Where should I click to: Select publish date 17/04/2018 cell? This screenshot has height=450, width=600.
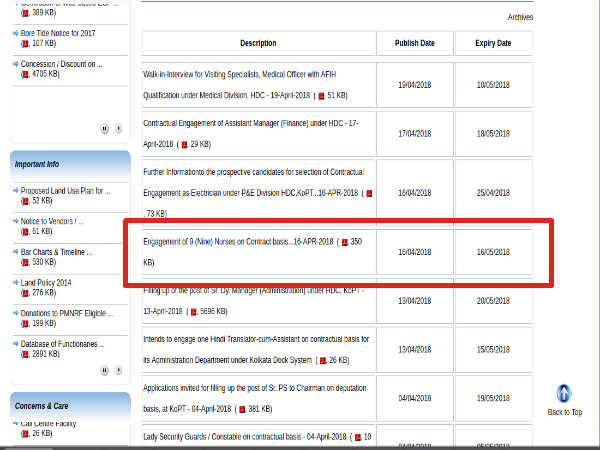415,134
